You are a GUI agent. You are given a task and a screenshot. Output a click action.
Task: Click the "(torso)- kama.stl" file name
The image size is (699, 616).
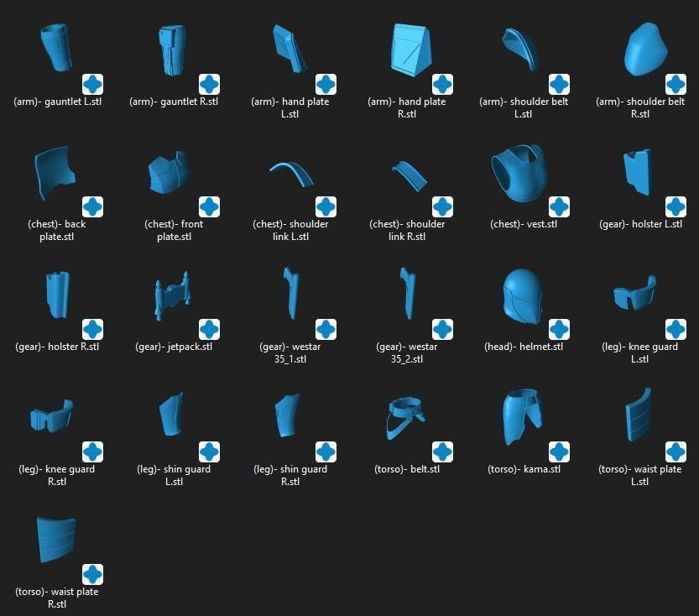click(524, 469)
